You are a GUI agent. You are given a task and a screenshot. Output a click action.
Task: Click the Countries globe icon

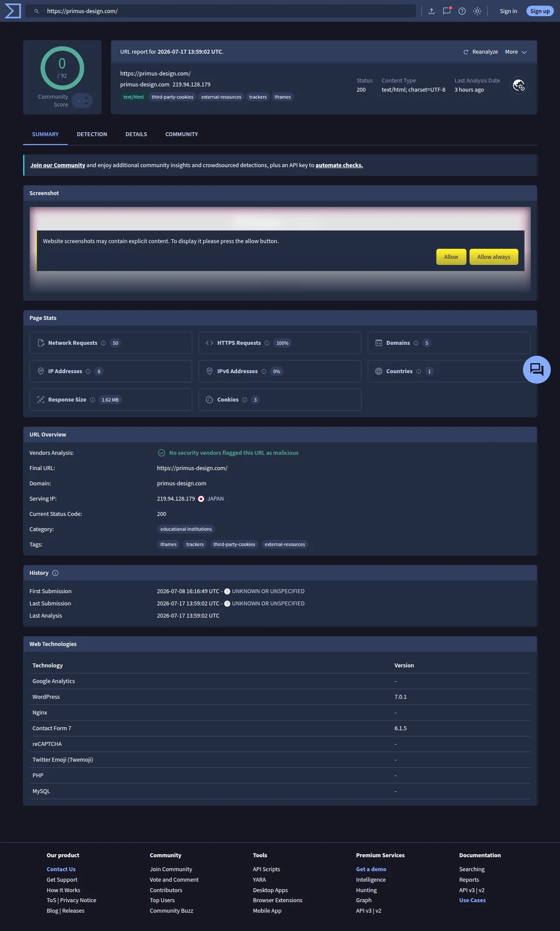tap(379, 371)
